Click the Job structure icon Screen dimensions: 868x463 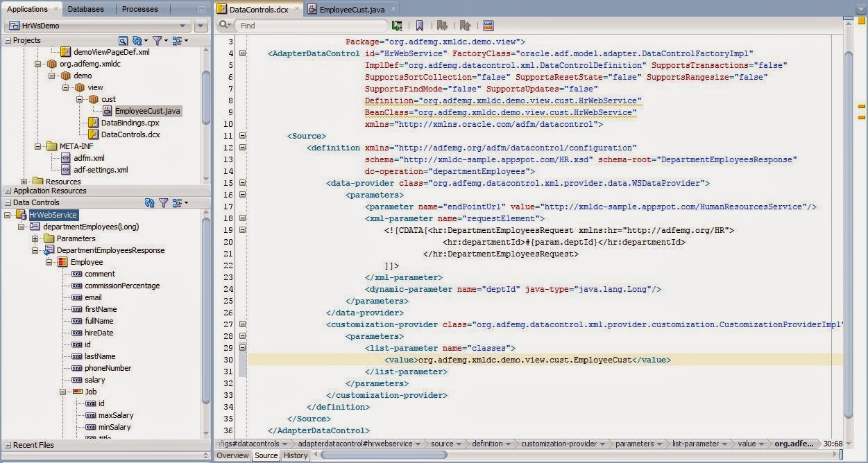click(x=78, y=392)
